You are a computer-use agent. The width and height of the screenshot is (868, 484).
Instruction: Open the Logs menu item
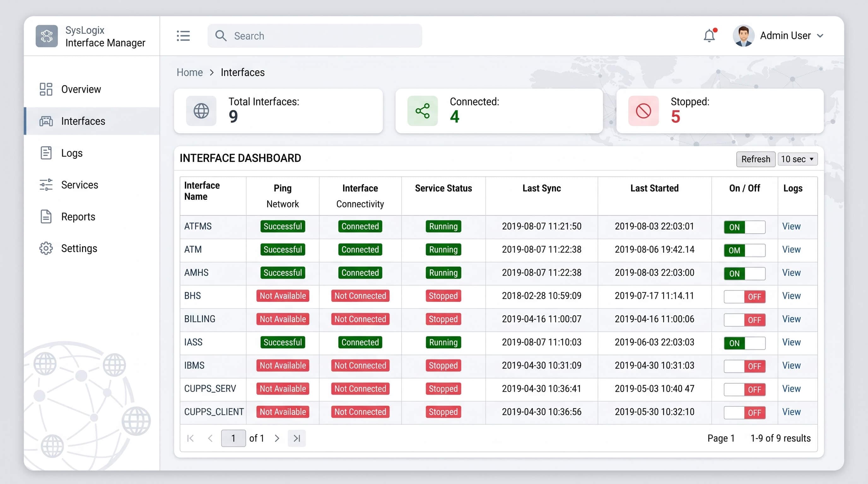point(92,153)
